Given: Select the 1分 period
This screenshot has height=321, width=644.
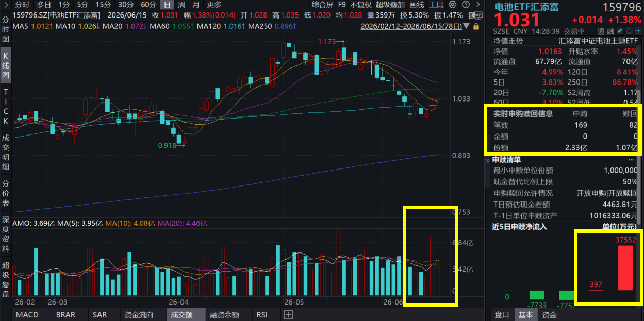Looking at the screenshot, I should 64,4.
